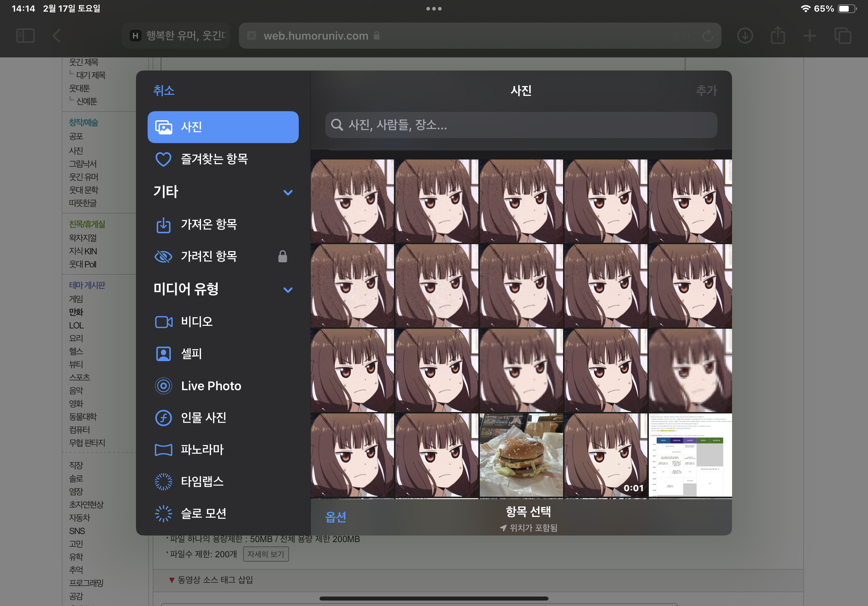The width and height of the screenshot is (868, 606).
Task: Collapse the 미디어 유형 section chevron
Action: pos(288,290)
